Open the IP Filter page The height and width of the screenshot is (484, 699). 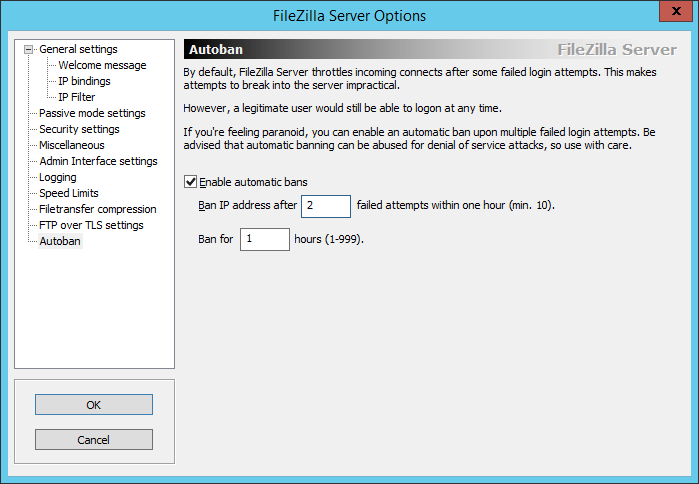[77, 97]
